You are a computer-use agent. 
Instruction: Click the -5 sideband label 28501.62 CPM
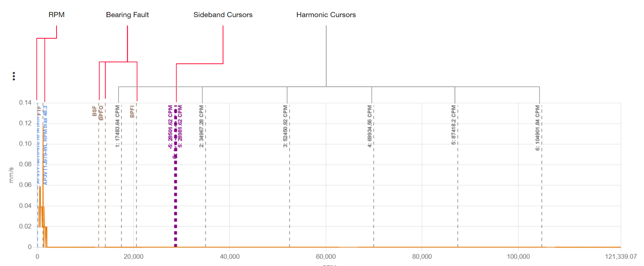pos(170,126)
